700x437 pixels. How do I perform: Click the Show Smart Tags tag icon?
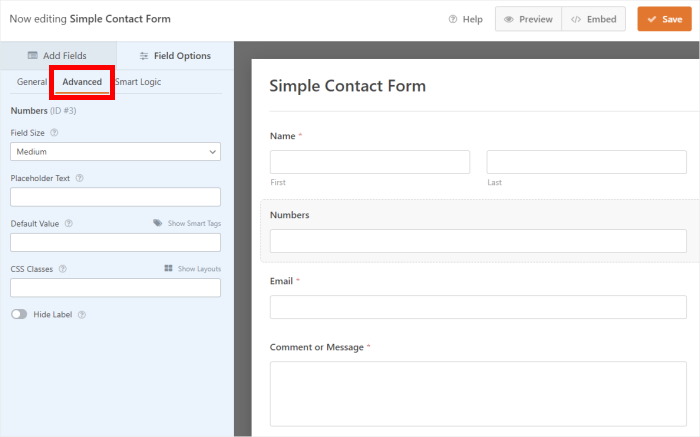(158, 223)
